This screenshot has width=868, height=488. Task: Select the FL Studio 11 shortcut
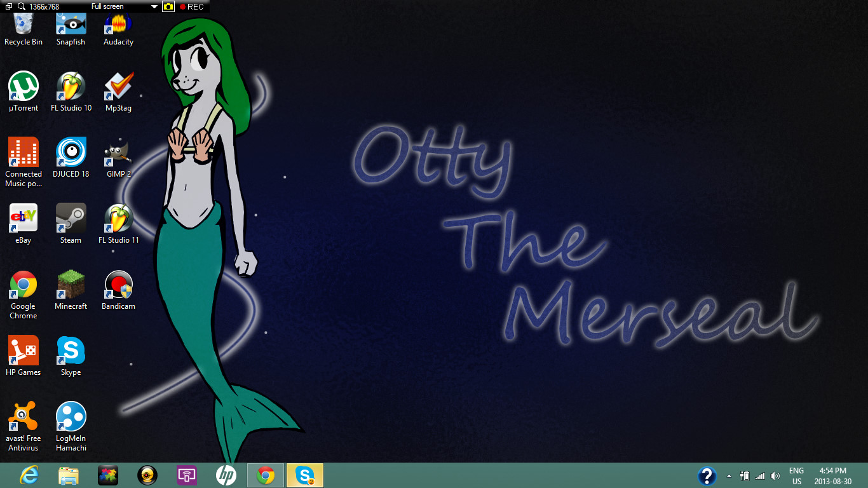coord(118,224)
